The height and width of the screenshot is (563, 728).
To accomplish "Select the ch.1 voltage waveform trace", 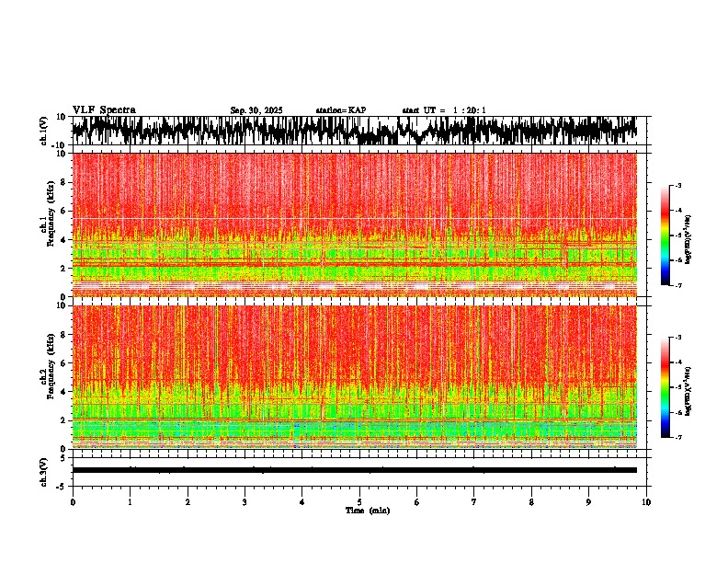I will tap(354, 131).
